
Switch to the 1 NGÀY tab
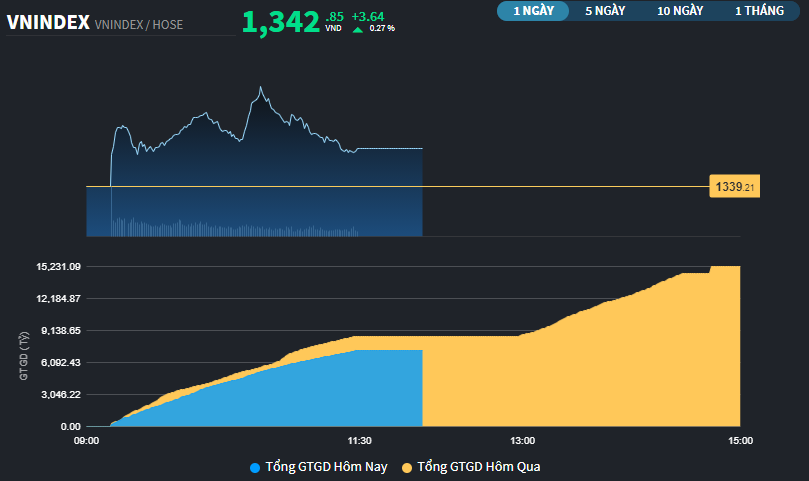(x=533, y=11)
